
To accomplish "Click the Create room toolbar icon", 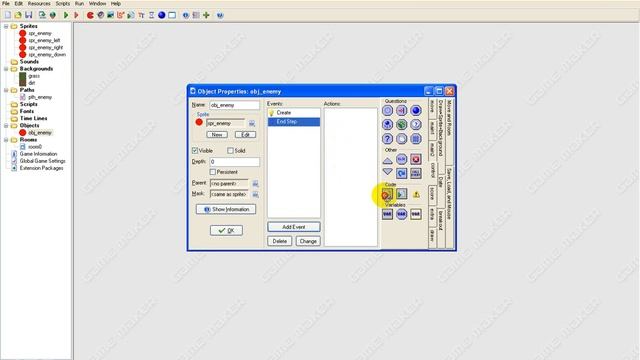I will (x=172, y=15).
